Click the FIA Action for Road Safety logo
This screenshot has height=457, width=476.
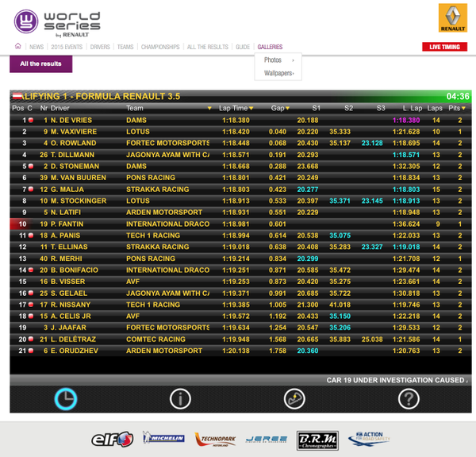pyautogui.click(x=369, y=439)
